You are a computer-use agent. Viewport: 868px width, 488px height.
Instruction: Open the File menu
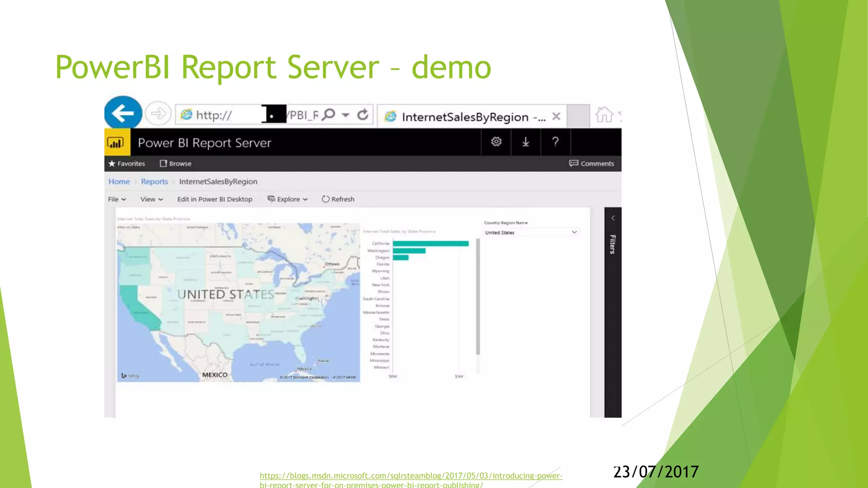117,199
